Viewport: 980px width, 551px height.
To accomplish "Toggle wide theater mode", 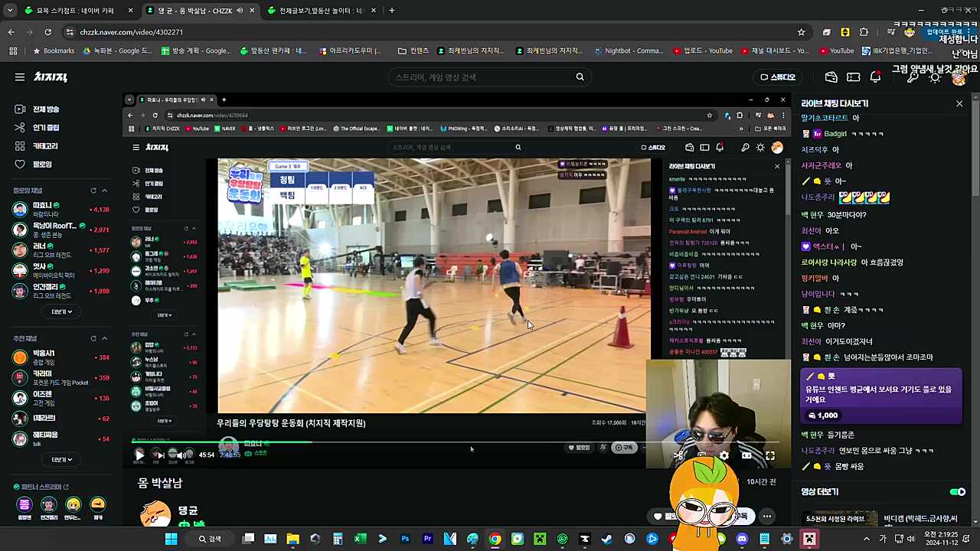I will pos(746,455).
